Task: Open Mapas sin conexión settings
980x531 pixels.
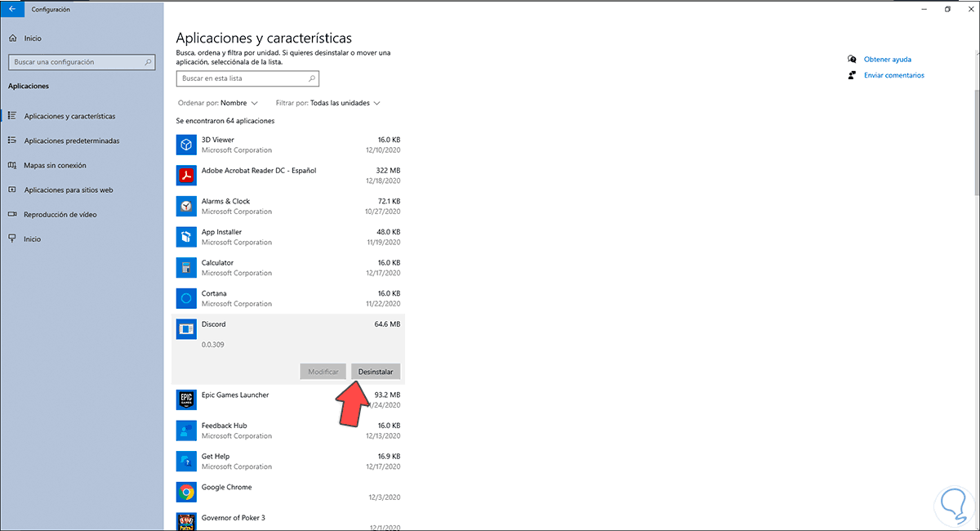Action: pos(82,165)
